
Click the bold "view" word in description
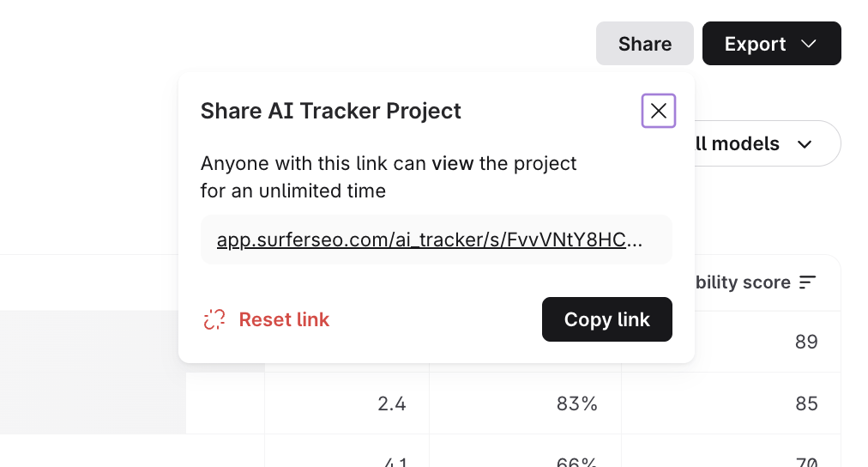[x=452, y=163]
